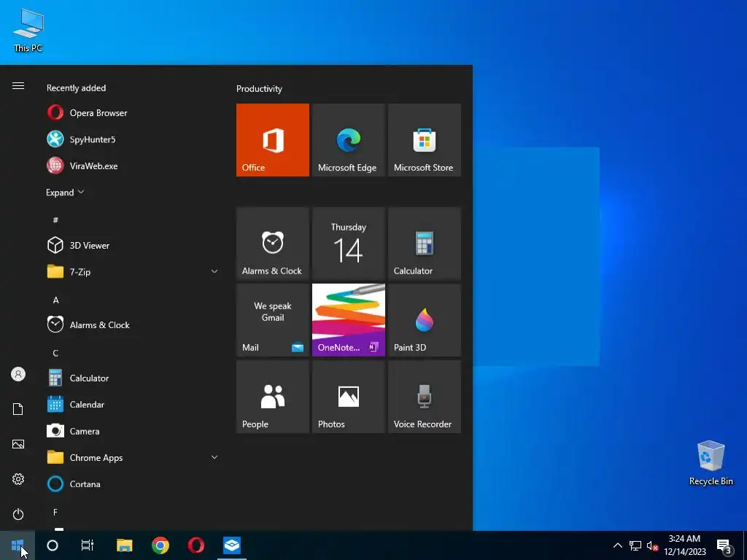Expand the Chrome Apps folder chevron
Image resolution: width=747 pixels, height=560 pixels.
click(x=214, y=457)
